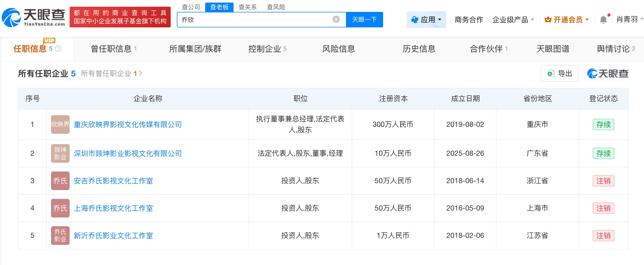Click the VIP badge above 任职信息
Image resolution: width=644 pixels, height=265 pixels.
[49, 40]
